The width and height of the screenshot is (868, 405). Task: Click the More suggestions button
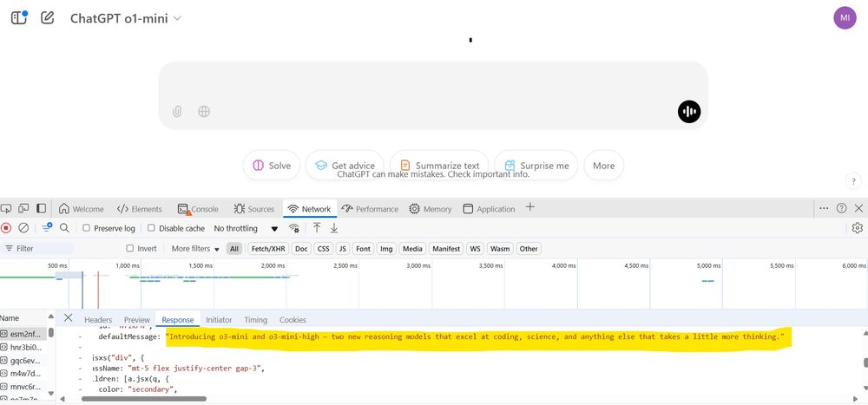[x=603, y=166]
